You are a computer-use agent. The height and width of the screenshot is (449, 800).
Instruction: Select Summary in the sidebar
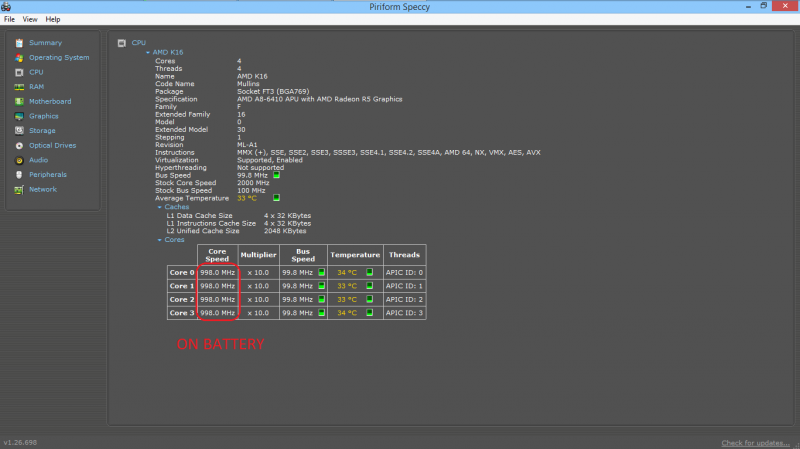pyautogui.click(x=45, y=43)
